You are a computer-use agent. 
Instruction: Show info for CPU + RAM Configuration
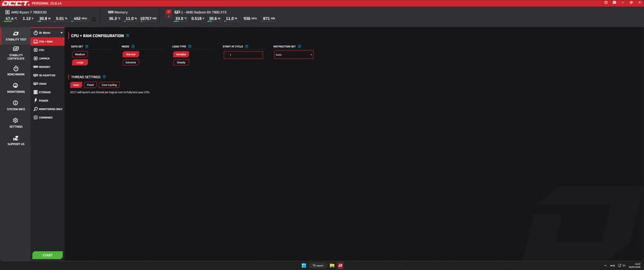(x=127, y=36)
